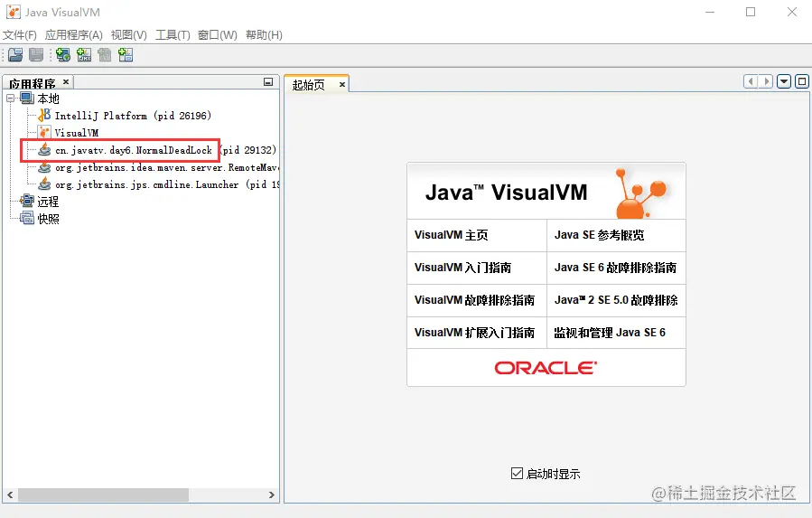Minimize the 应用程序 panel

(x=268, y=82)
